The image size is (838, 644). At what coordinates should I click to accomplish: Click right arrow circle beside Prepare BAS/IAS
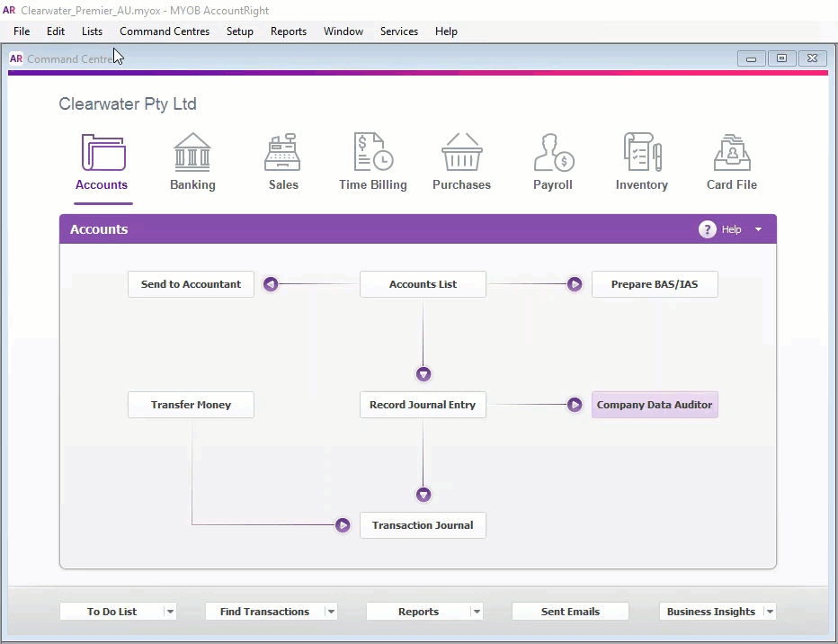575,284
